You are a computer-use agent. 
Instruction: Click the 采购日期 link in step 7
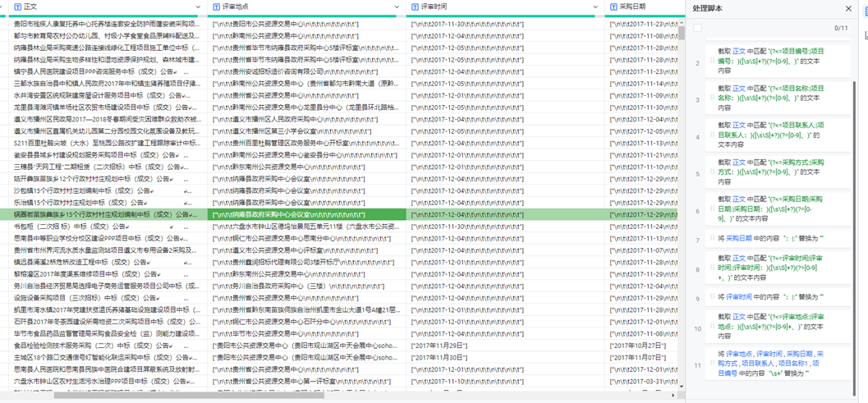[x=738, y=239]
